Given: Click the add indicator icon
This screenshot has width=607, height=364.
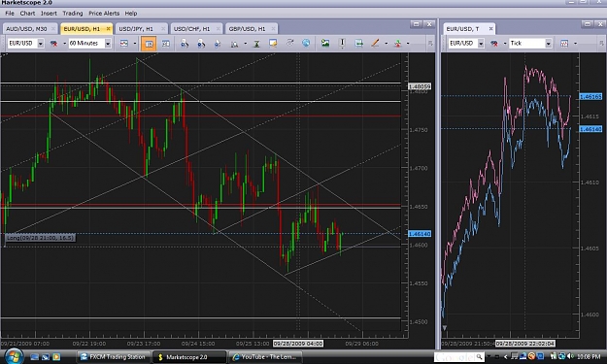Looking at the screenshot, I should 397,44.
